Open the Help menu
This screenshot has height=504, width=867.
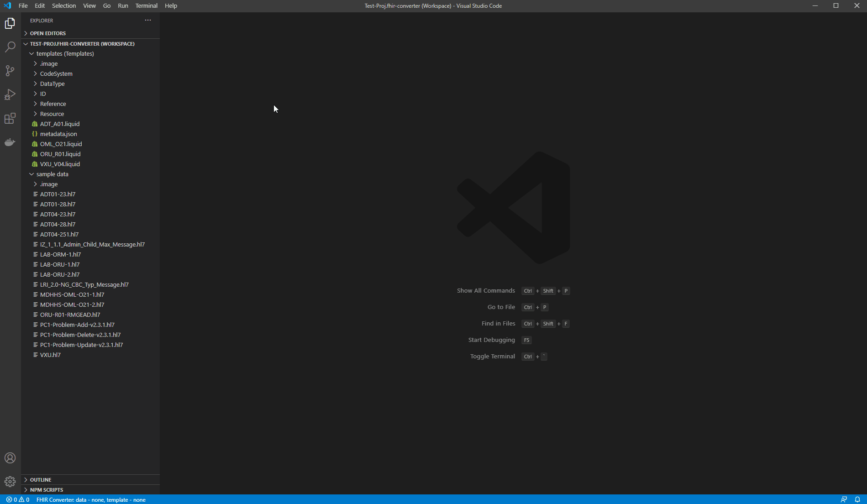tap(171, 5)
